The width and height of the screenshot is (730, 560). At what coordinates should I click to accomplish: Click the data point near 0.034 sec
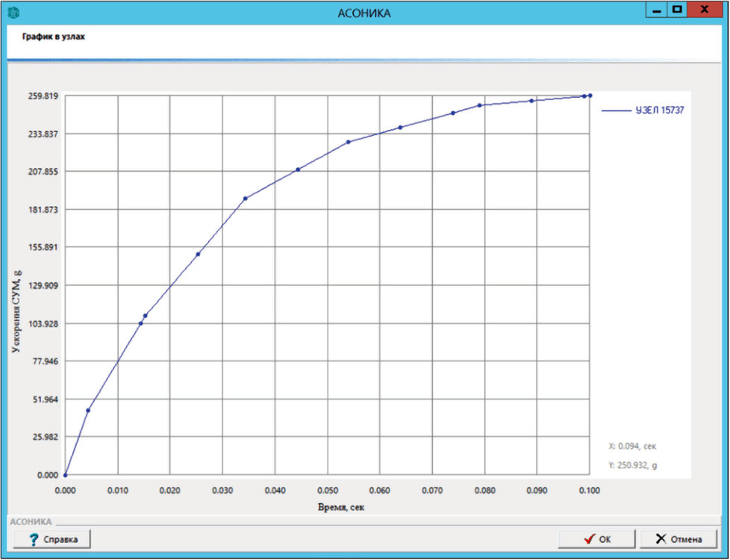pyautogui.click(x=246, y=199)
